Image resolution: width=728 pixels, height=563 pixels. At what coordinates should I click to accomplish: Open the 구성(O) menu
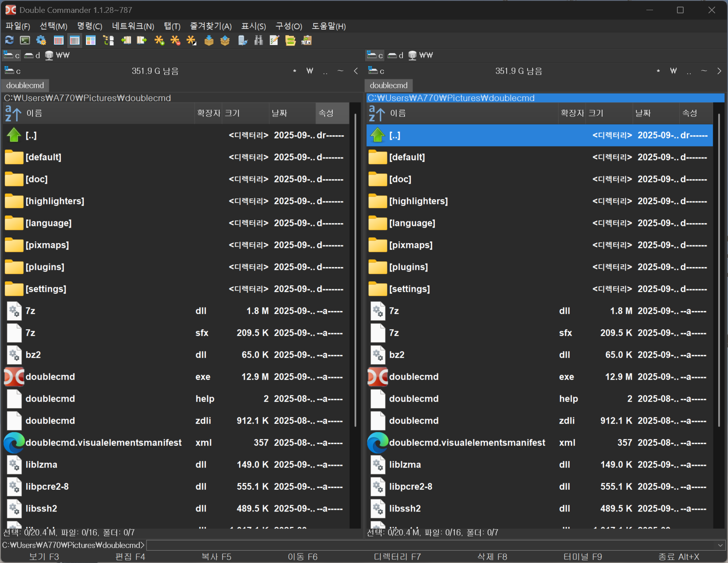click(x=289, y=26)
